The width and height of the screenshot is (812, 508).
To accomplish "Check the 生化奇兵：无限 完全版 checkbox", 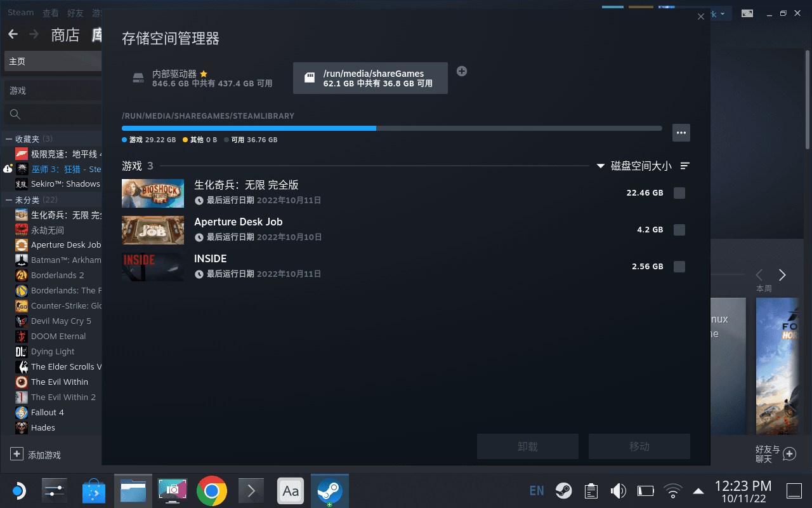I will [x=679, y=193].
